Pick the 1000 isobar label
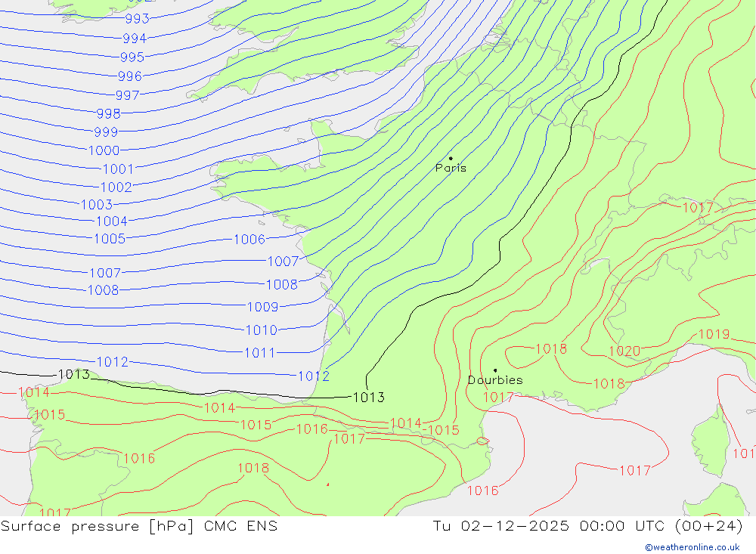The width and height of the screenshot is (756, 554). coord(104,150)
